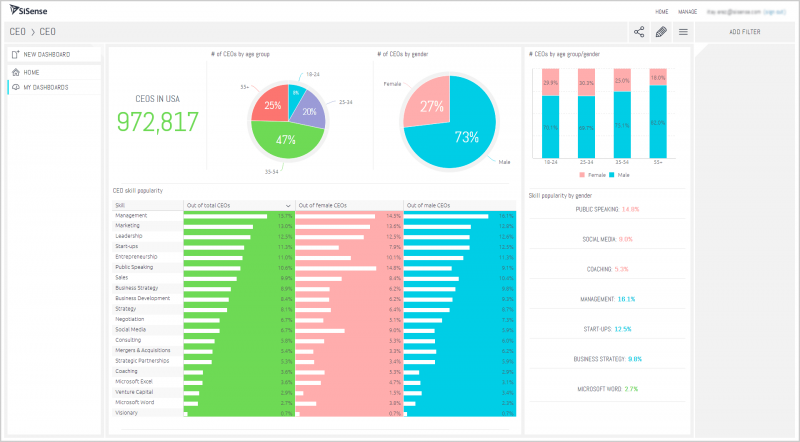Open the hamburger menu icon
800x442 pixels.
(x=683, y=32)
